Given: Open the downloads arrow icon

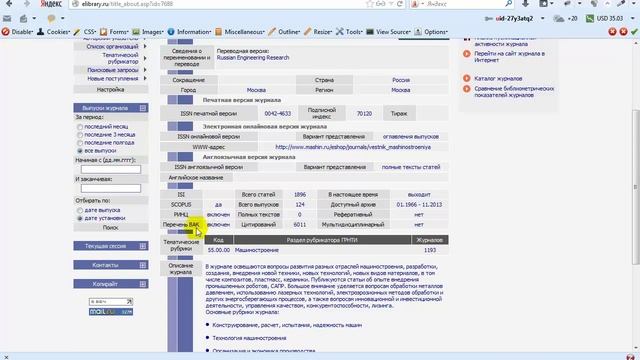Looking at the screenshot, I should pyautogui.click(x=525, y=4).
